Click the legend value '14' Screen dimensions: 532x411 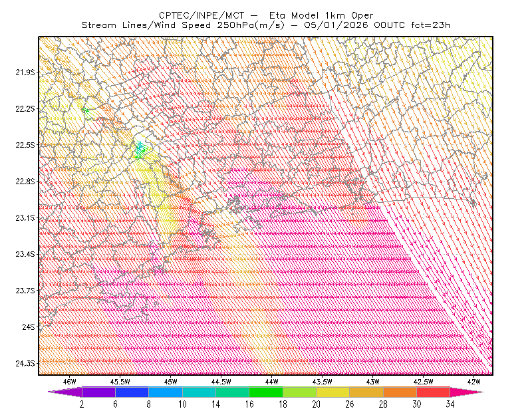click(x=215, y=404)
